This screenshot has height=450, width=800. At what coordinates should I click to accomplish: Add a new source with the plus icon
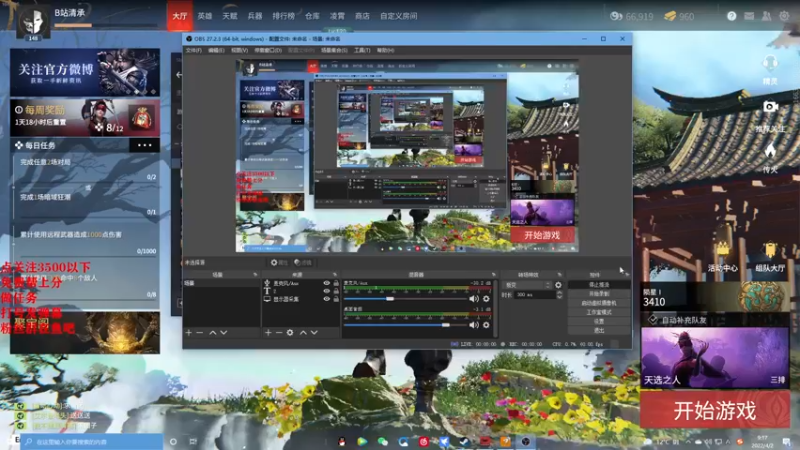[x=268, y=333]
